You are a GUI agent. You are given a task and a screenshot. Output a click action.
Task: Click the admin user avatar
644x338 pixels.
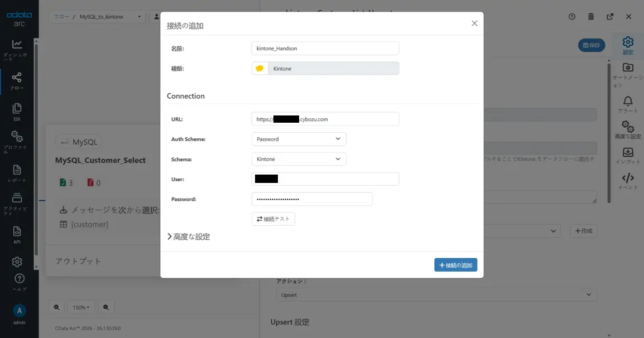click(x=19, y=311)
